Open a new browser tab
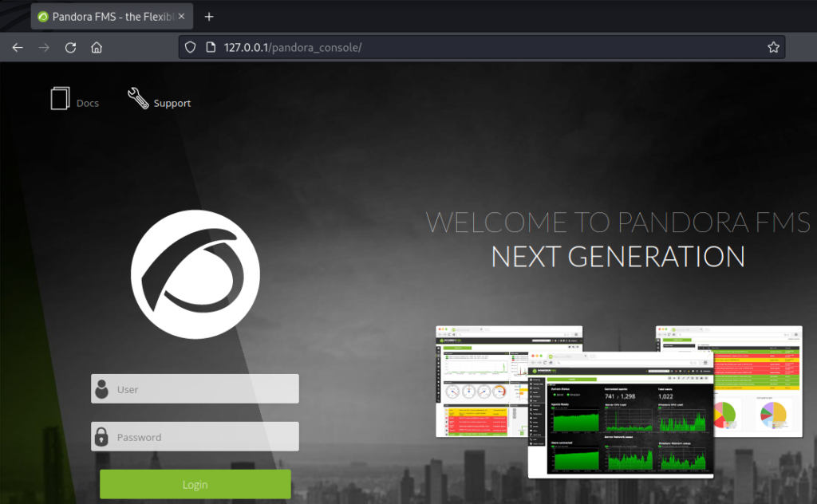Viewport: 817px width, 504px height. click(209, 17)
